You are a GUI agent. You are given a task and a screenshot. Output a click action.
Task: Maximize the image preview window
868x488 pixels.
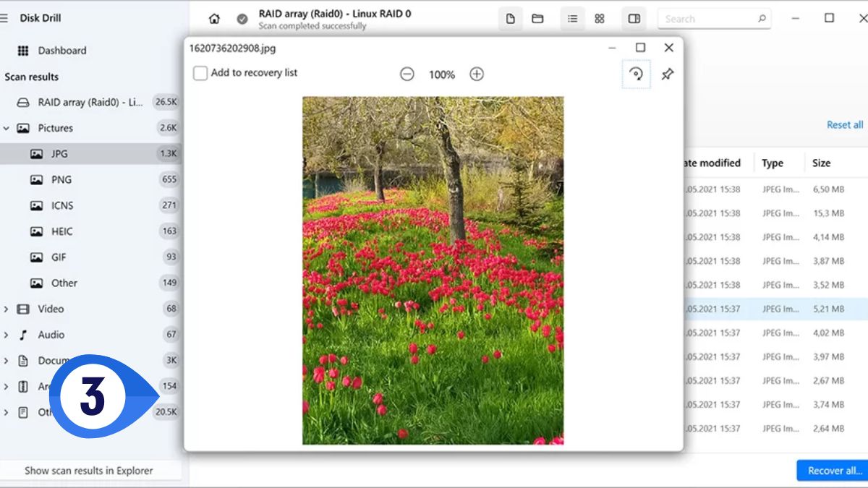(x=640, y=48)
